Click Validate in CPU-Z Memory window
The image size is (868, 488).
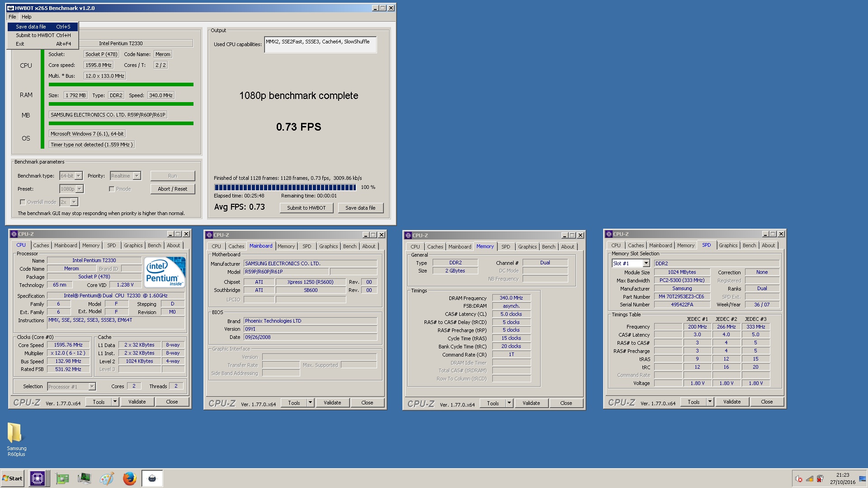click(x=531, y=403)
